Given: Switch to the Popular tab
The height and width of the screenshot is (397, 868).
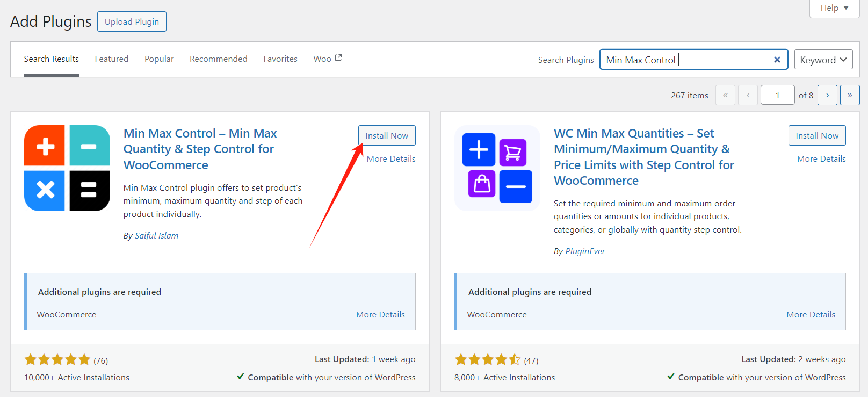Looking at the screenshot, I should tap(159, 59).
